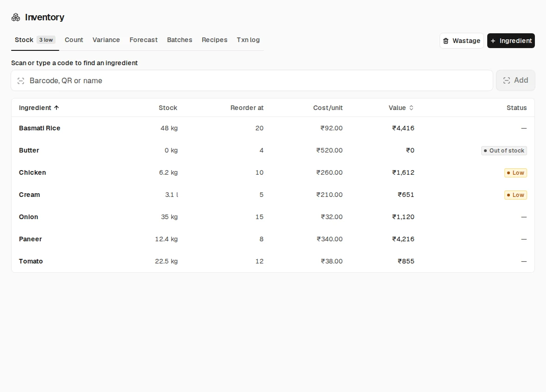546x392 pixels.
Task: Click the ascending arrow beside Ingredient header
Action: click(x=56, y=108)
